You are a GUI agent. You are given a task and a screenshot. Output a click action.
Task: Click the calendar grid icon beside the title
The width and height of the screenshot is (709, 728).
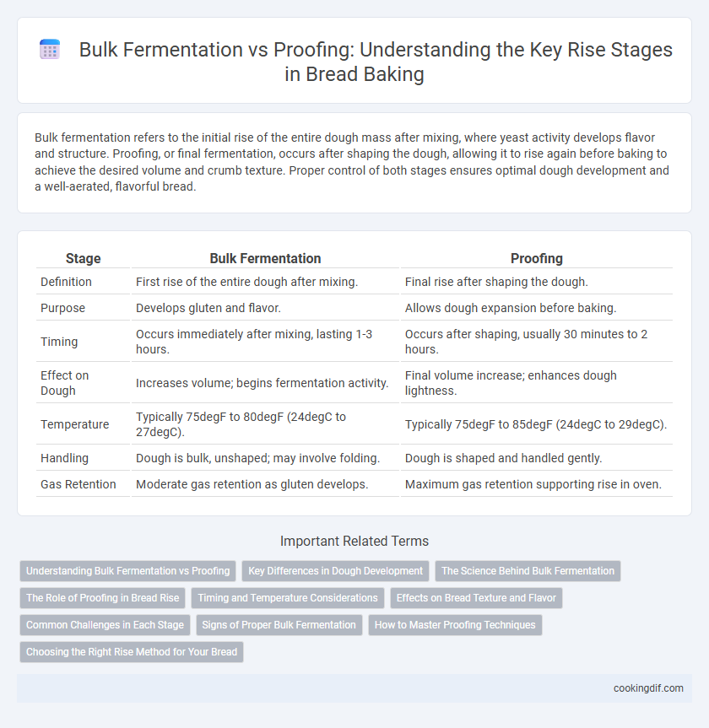click(x=50, y=50)
